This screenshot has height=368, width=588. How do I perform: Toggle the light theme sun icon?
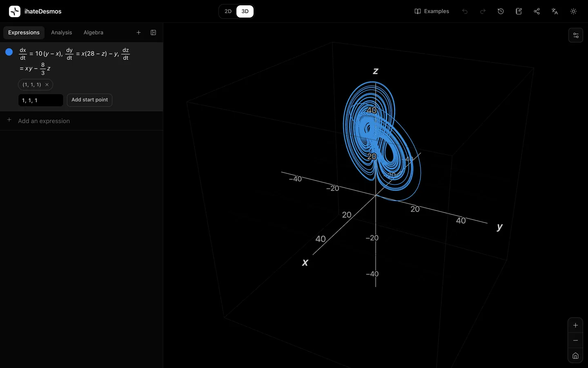[573, 11]
